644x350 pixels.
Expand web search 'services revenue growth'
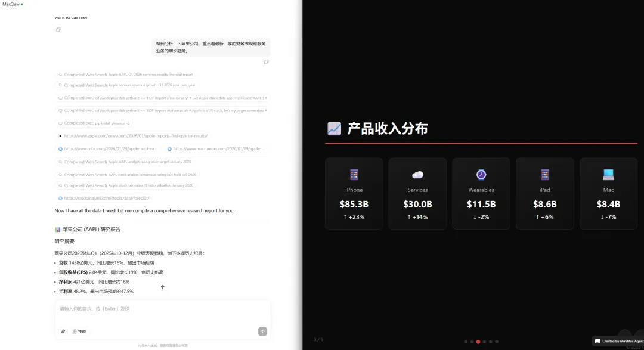[126, 85]
